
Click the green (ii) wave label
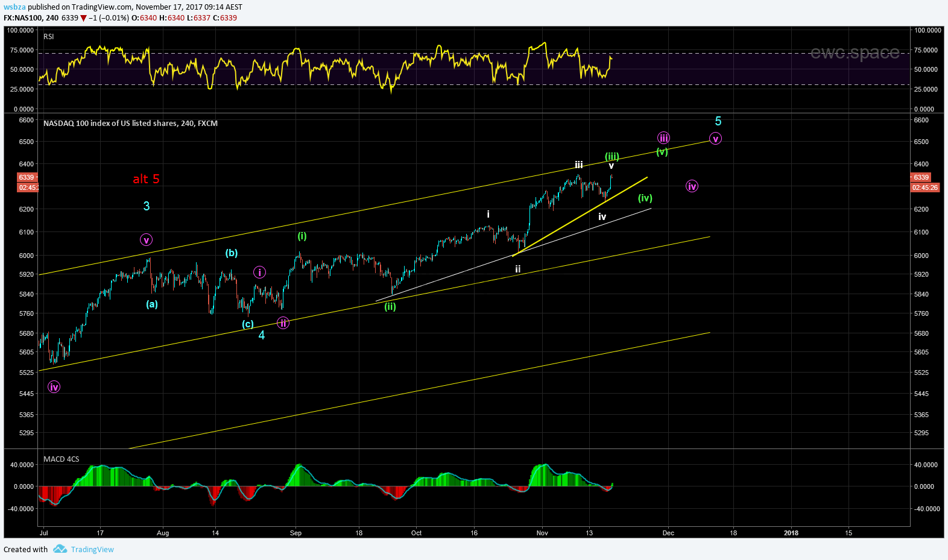click(390, 307)
